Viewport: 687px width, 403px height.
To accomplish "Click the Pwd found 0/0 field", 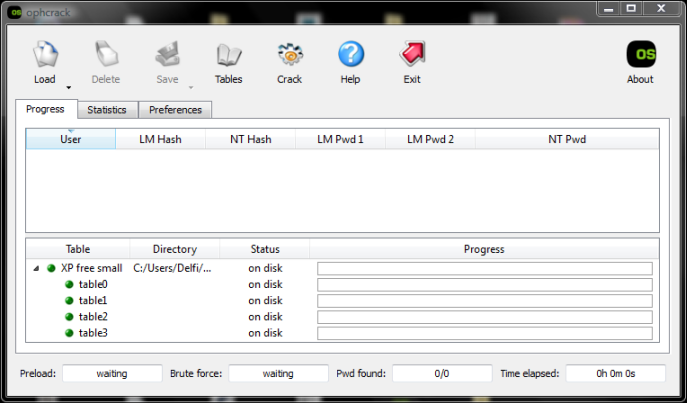I will (442, 374).
